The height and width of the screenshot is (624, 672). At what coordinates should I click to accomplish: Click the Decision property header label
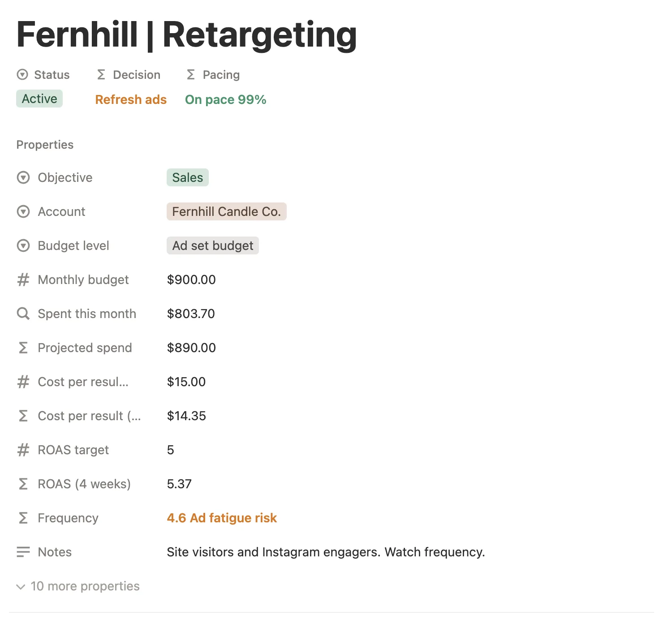[137, 75]
